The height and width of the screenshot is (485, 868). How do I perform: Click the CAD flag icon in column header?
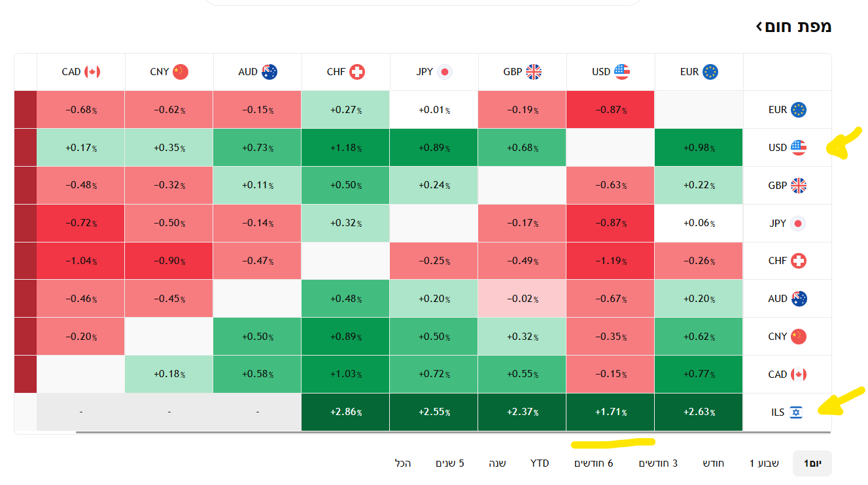[x=92, y=72]
